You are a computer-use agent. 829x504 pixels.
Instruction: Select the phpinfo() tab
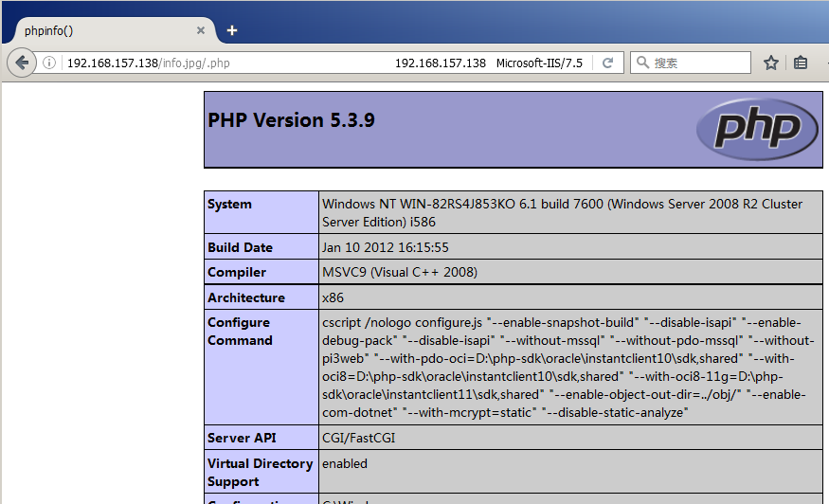[x=113, y=30]
